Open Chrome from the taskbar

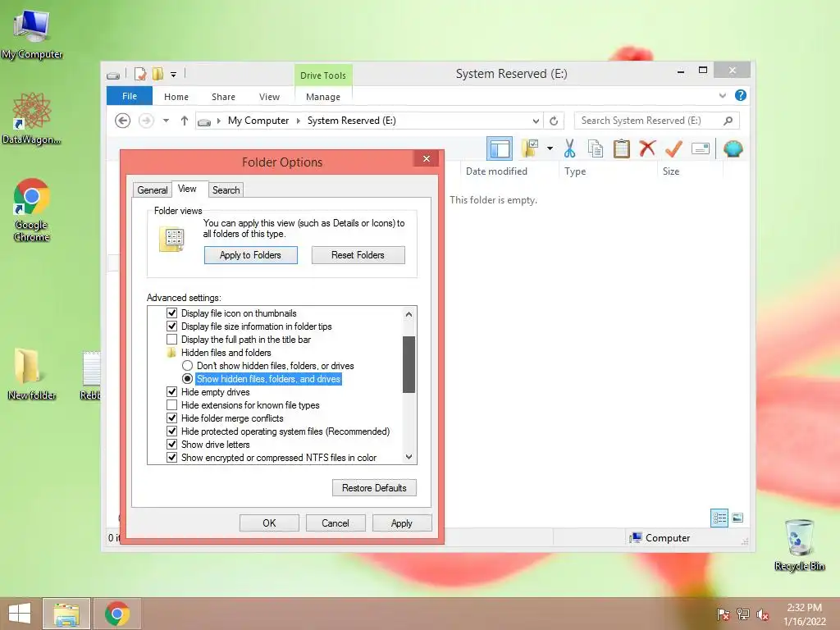pos(117,614)
